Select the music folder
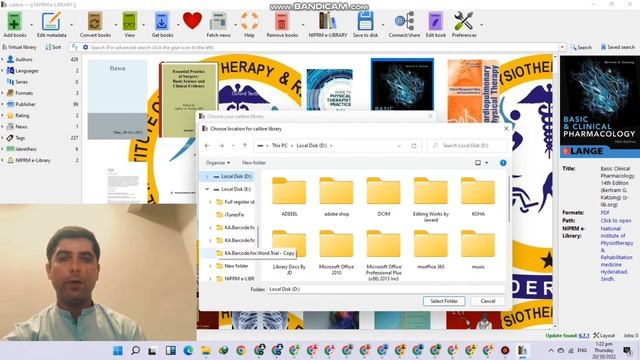 click(x=478, y=249)
